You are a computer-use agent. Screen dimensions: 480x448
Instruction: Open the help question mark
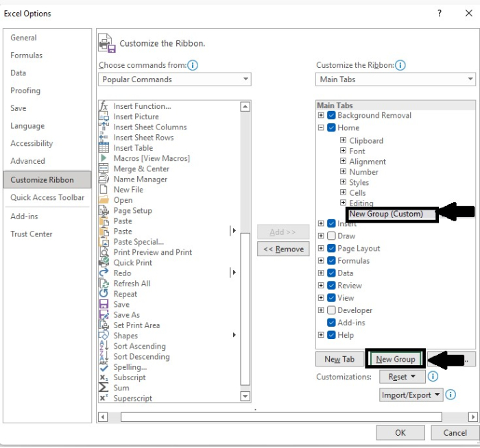click(x=440, y=13)
